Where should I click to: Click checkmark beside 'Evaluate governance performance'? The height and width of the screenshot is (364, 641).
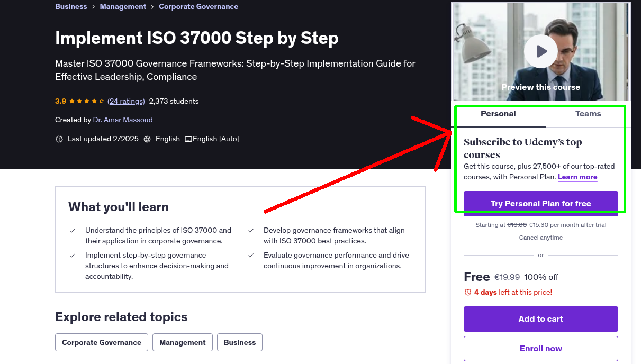251,256
